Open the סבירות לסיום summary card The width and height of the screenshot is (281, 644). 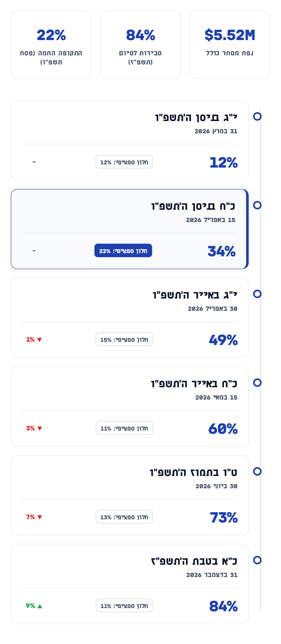[x=140, y=45]
